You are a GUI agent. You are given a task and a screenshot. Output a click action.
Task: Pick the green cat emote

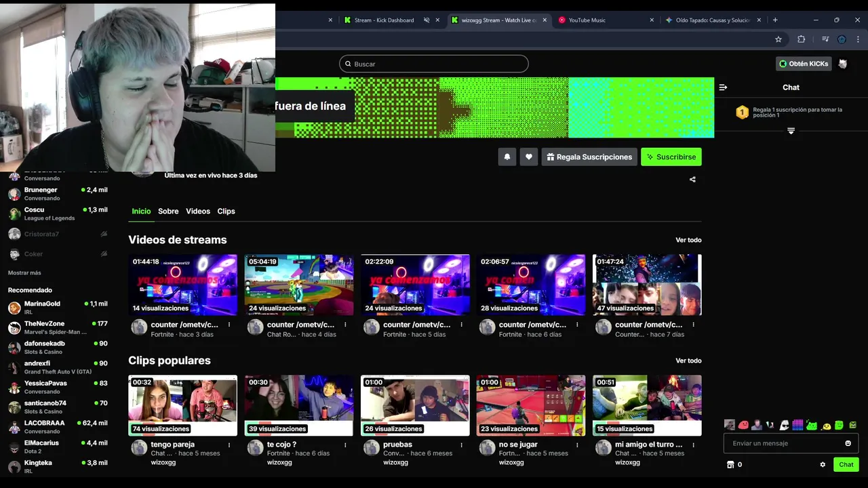tap(812, 425)
